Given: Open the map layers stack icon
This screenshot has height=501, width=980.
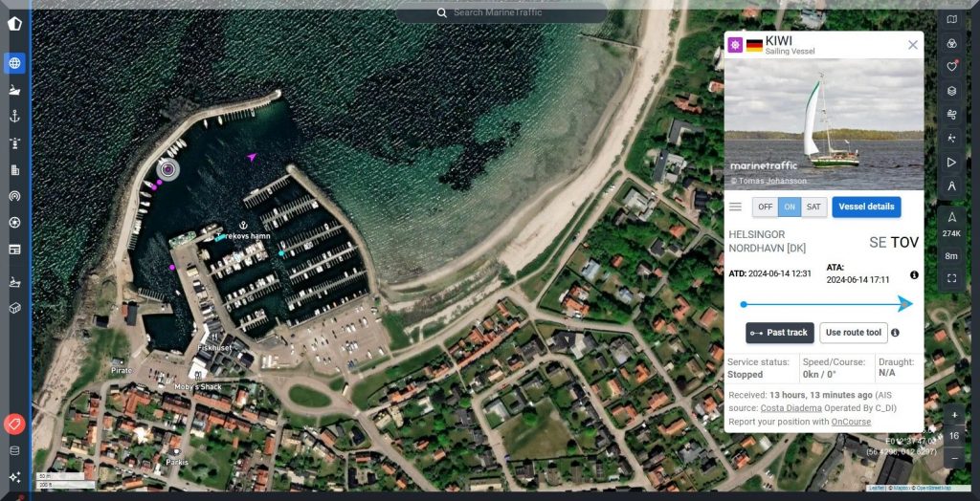Looking at the screenshot, I should coord(951,91).
